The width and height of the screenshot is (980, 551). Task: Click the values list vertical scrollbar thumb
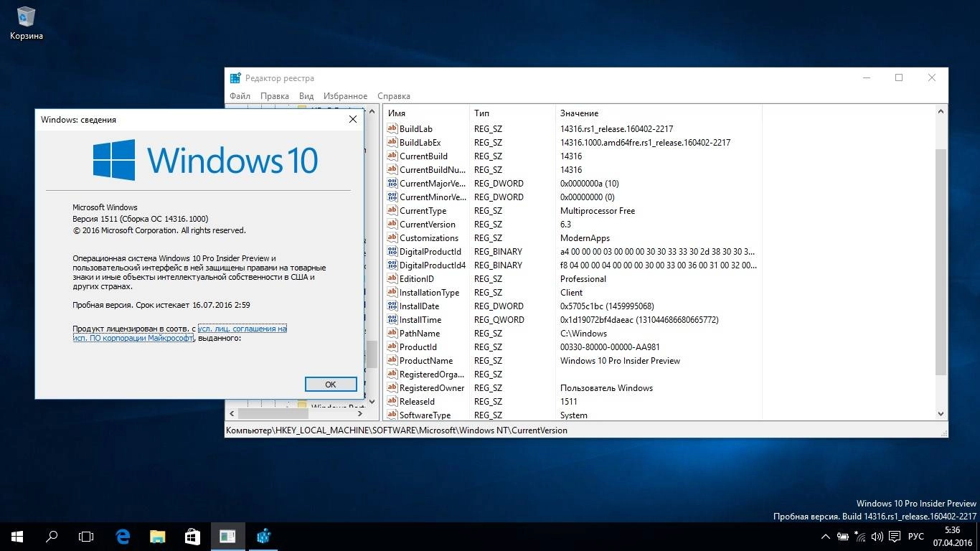tap(941, 262)
